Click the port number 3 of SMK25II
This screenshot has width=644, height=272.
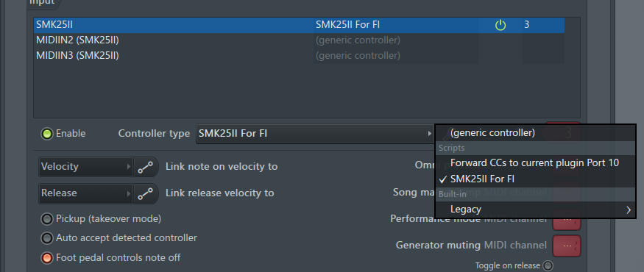[x=526, y=25]
